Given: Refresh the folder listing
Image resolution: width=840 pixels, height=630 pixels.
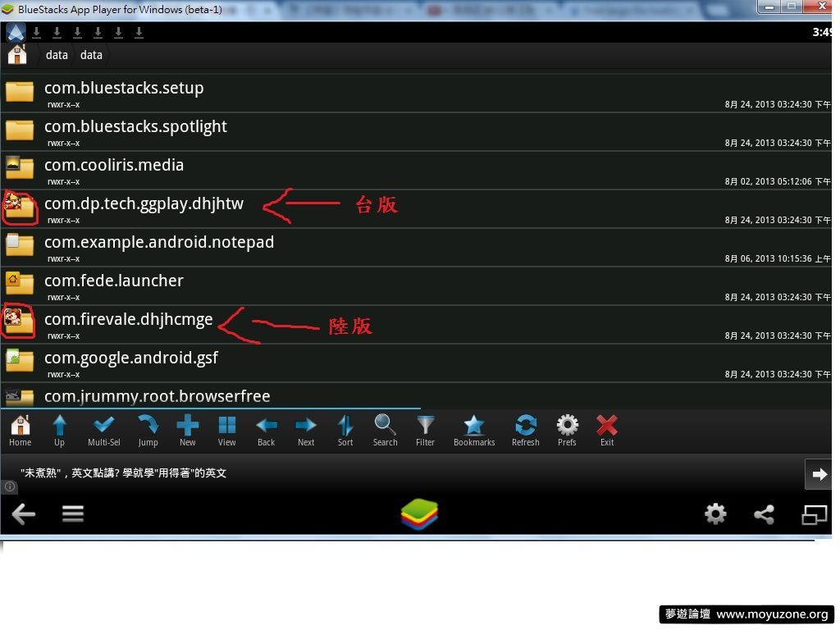Looking at the screenshot, I should (x=526, y=431).
